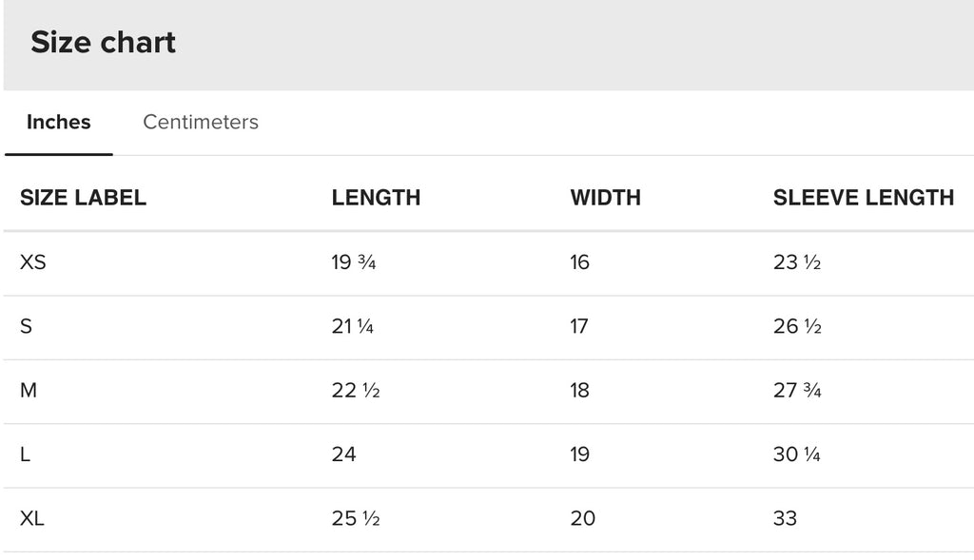The image size is (974, 560).
Task: Select the S size label cell
Action: [27, 326]
